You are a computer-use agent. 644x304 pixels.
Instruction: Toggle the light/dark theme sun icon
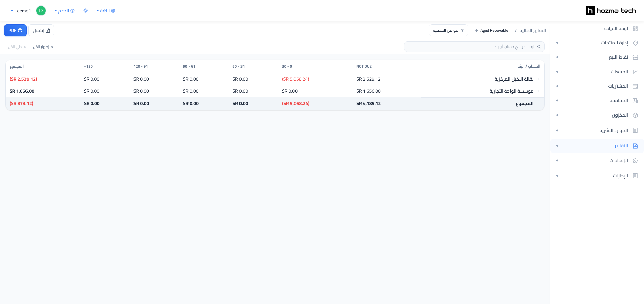pos(86,11)
